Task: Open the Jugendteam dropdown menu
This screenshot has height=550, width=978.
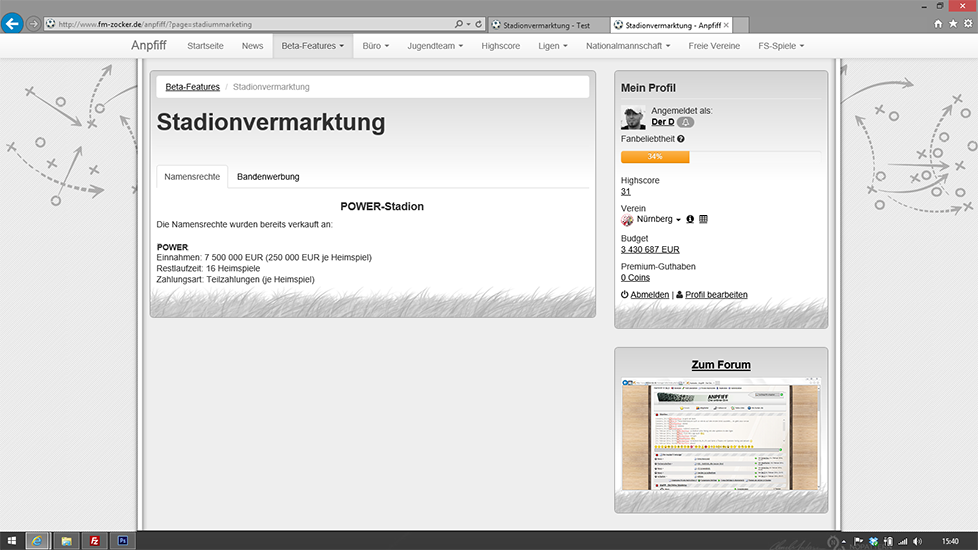Action: tap(437, 46)
